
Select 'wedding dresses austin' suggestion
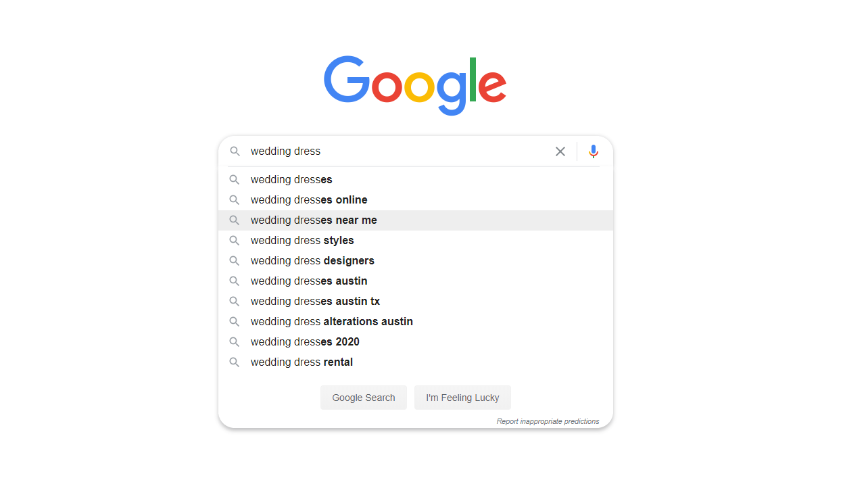(x=416, y=281)
